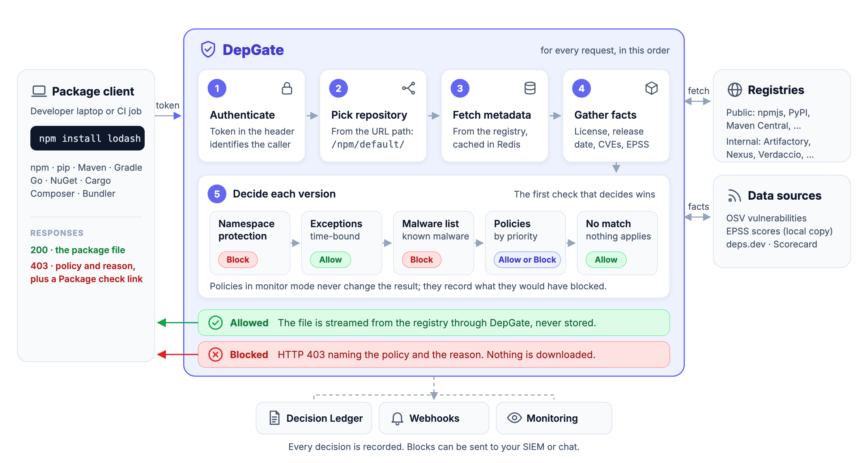This screenshot has width=868, height=463.
Task: Click the Allow or Block pill under Policies
Action: pos(527,260)
